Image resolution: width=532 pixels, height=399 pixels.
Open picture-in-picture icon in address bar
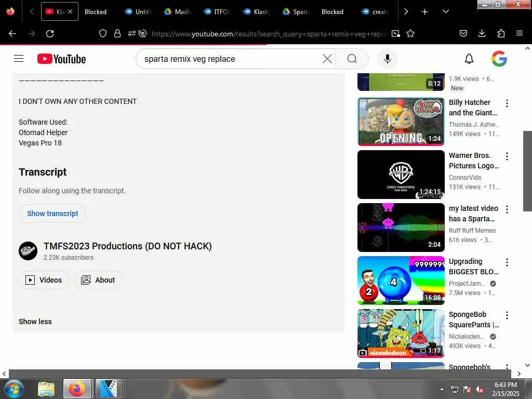coord(395,34)
